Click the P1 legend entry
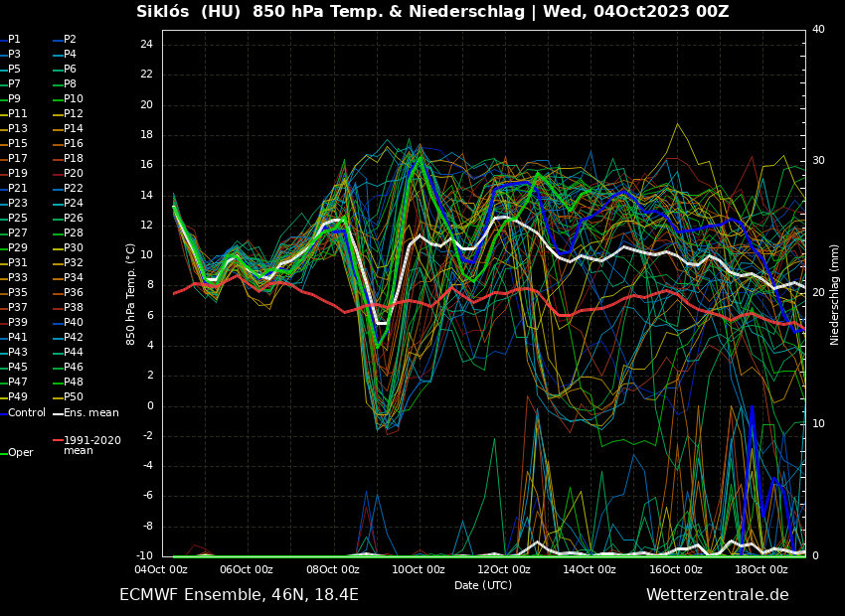This screenshot has height=616, width=845. pyautogui.click(x=14, y=40)
